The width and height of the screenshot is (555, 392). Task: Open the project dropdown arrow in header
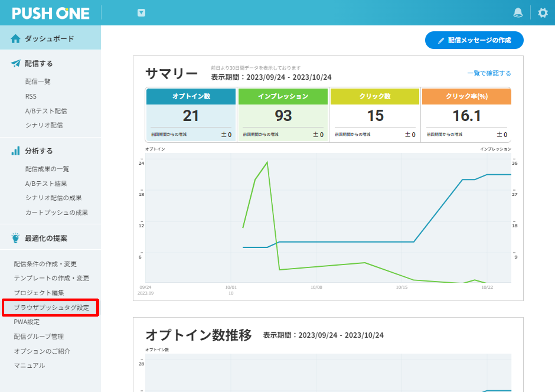click(141, 13)
